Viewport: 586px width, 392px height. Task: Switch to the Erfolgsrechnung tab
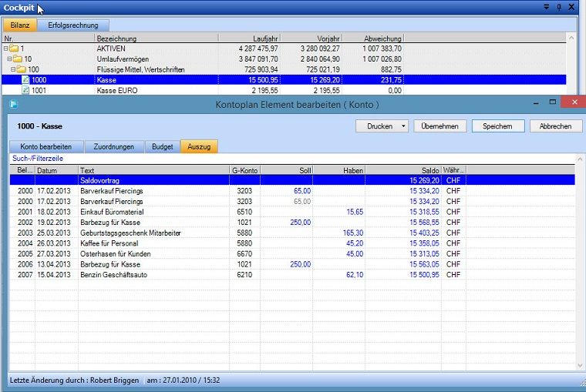tap(73, 25)
